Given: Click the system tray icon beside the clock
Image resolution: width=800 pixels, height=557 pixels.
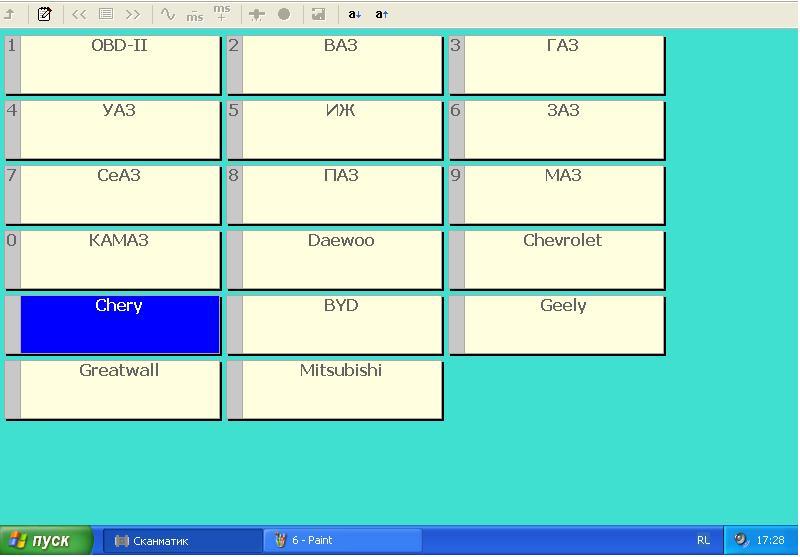Looking at the screenshot, I should tap(741, 540).
